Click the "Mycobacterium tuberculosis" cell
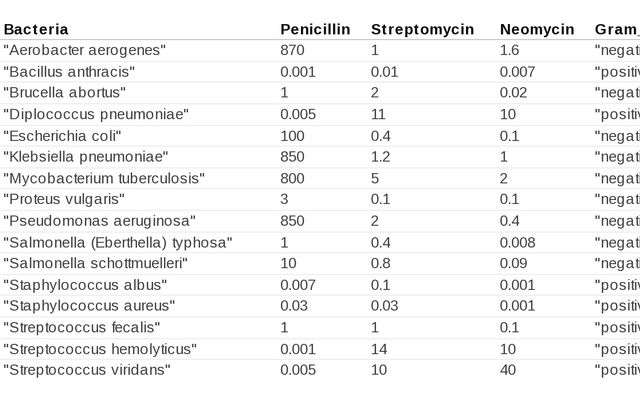This screenshot has width=640, height=400. pos(104,178)
